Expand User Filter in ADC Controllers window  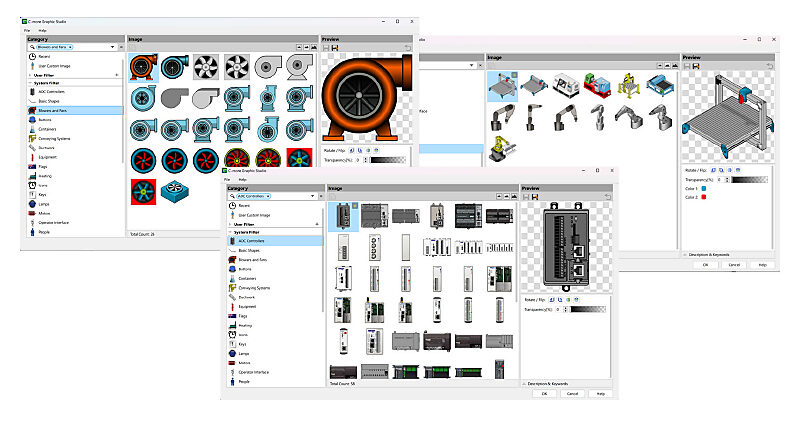(x=230, y=224)
